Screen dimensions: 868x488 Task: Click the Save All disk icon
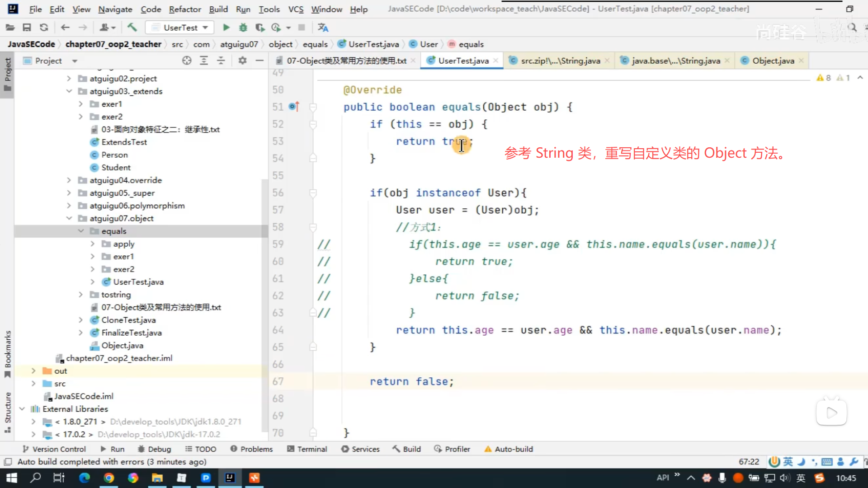point(27,28)
